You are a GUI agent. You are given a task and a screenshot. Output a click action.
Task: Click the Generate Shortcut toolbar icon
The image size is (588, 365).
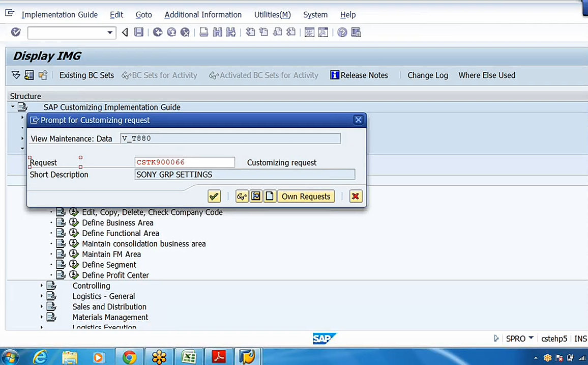coord(323,32)
